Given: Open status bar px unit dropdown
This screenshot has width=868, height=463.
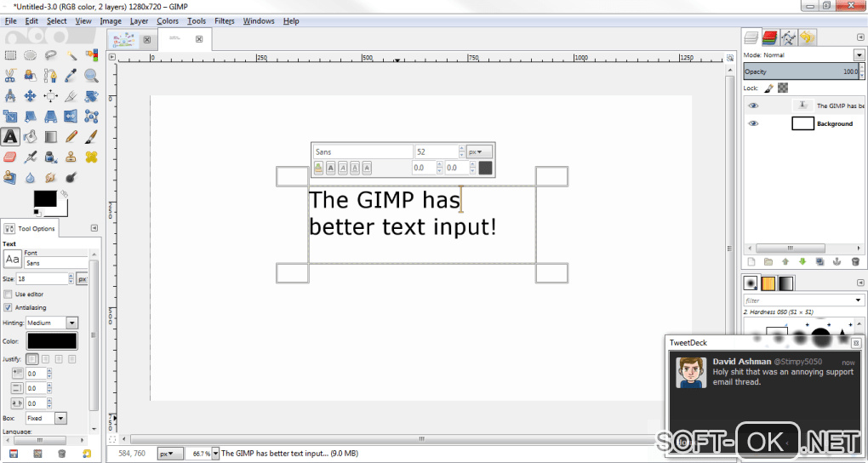Looking at the screenshot, I should (170, 454).
